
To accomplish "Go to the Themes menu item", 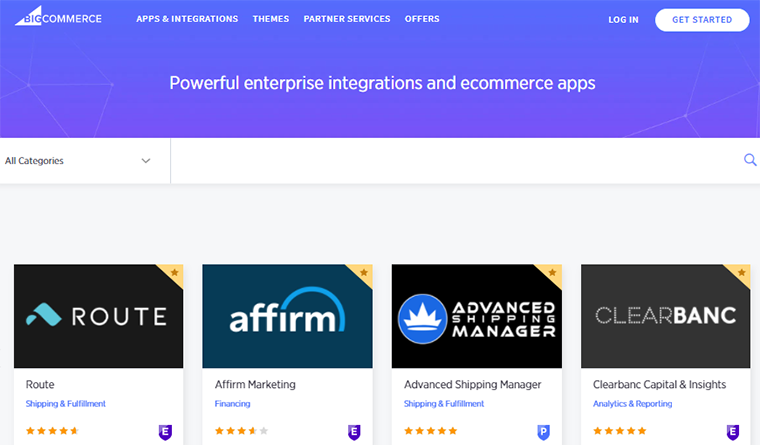I will 271,19.
